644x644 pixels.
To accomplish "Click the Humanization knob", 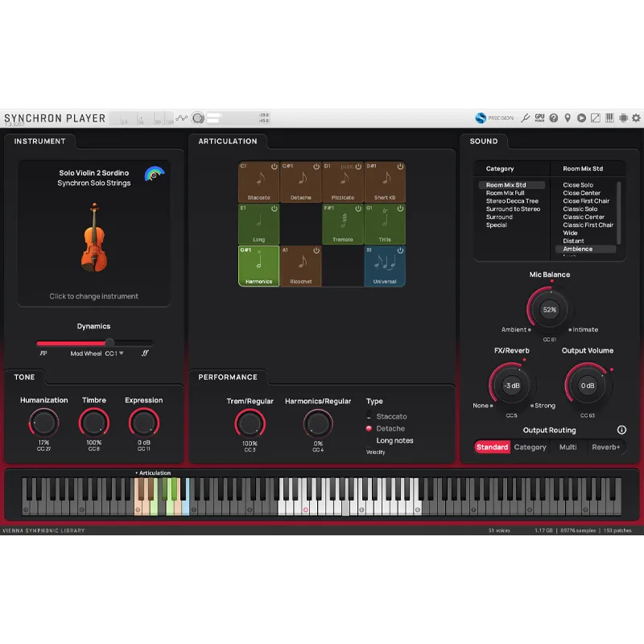I will (x=43, y=423).
